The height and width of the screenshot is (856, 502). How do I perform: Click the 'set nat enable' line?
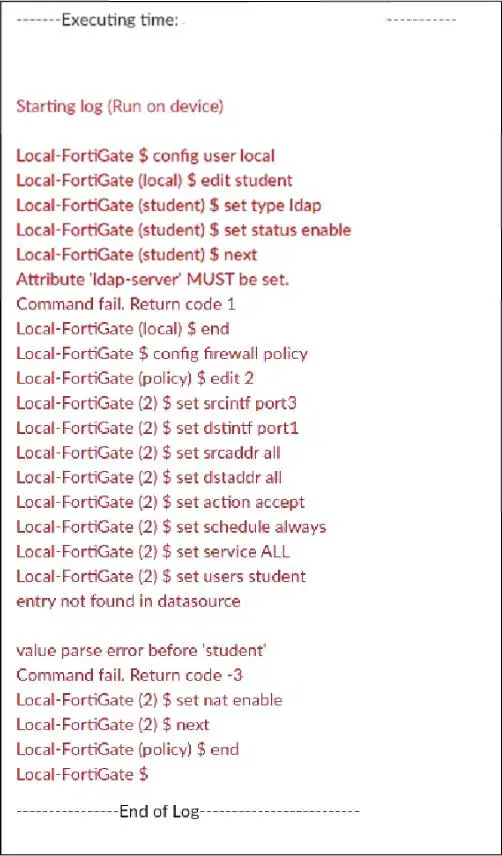pyautogui.click(x=150, y=700)
